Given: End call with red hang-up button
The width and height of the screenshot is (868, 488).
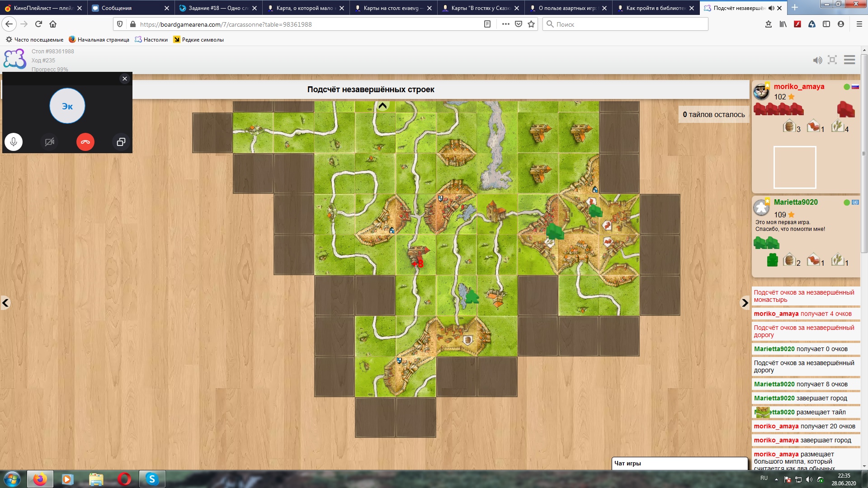Looking at the screenshot, I should (x=85, y=142).
